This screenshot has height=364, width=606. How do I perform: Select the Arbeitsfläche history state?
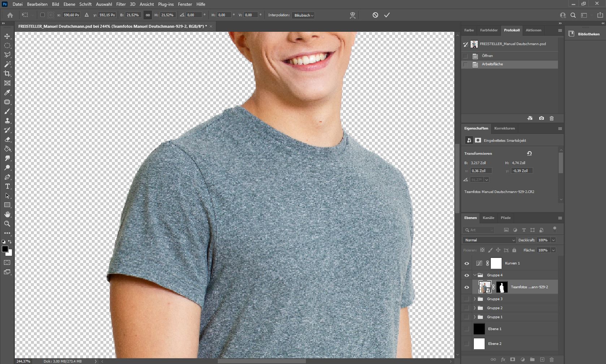493,64
